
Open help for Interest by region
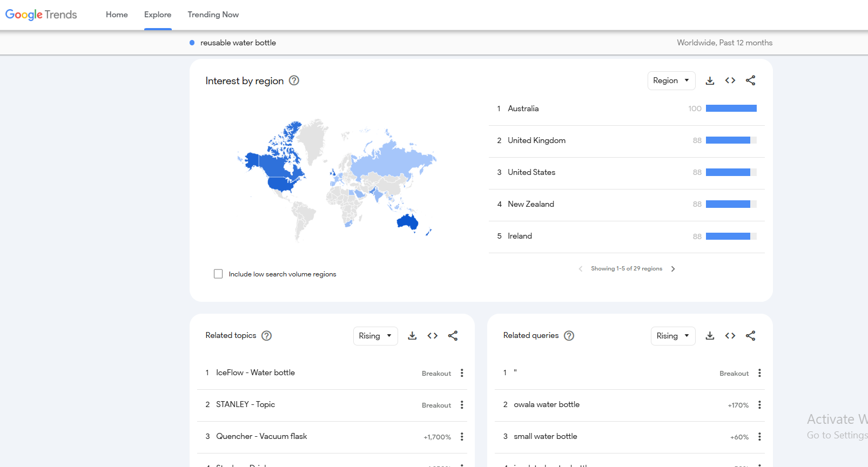[294, 80]
